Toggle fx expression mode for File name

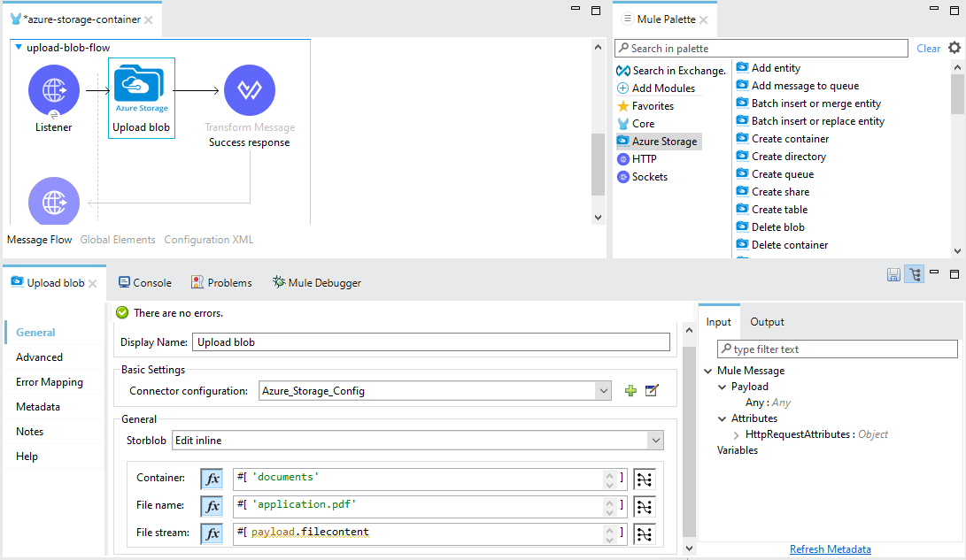click(x=213, y=506)
